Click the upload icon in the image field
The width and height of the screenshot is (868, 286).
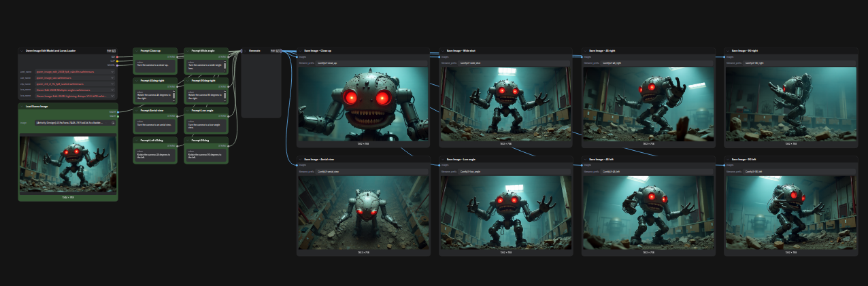click(x=112, y=123)
